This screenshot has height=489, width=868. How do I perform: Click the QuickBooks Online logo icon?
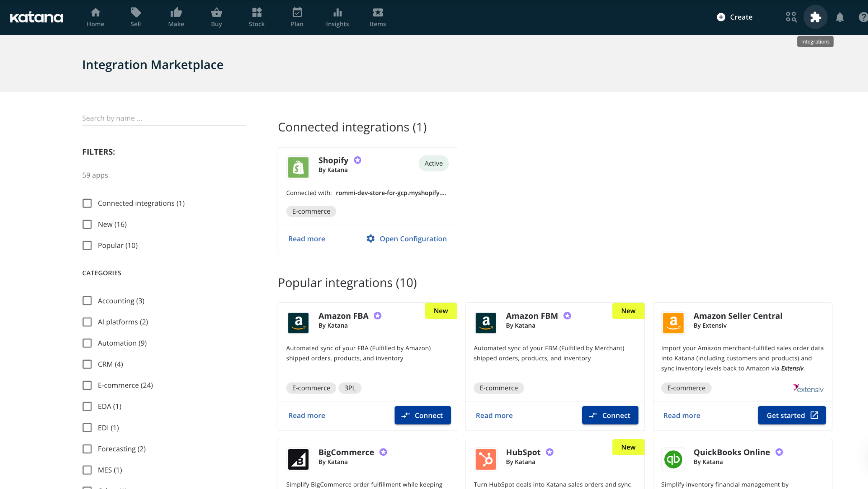673,459
